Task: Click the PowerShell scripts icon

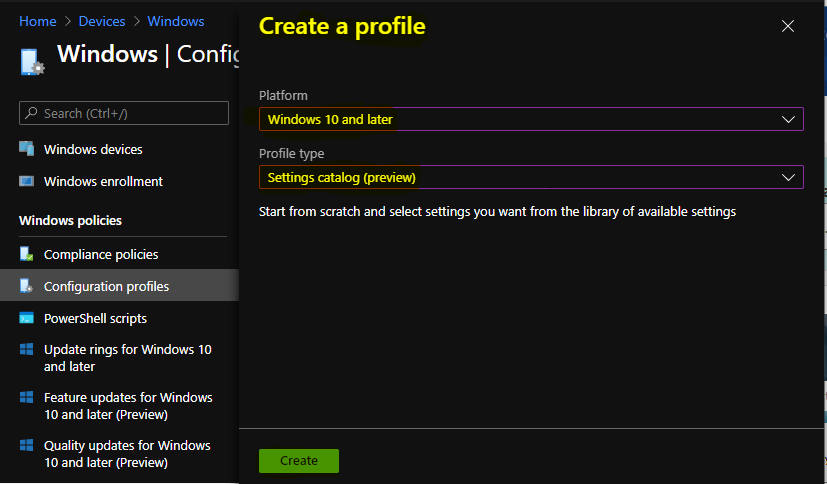Action: [x=26, y=318]
